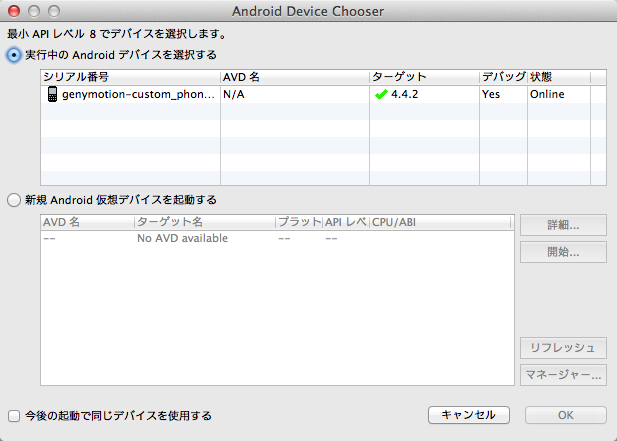
Task: Close the Android Device Chooser window
Action: [14, 11]
